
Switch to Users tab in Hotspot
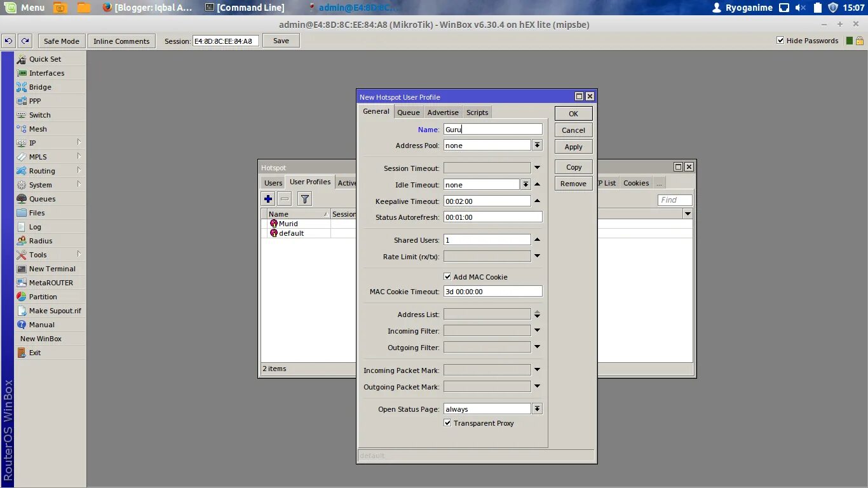[x=273, y=183]
